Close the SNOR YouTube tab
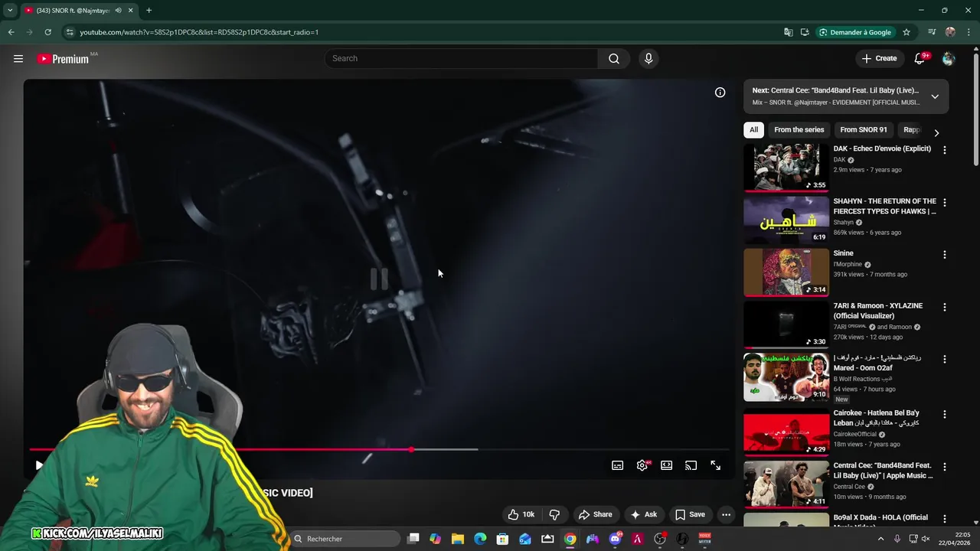 [131, 10]
